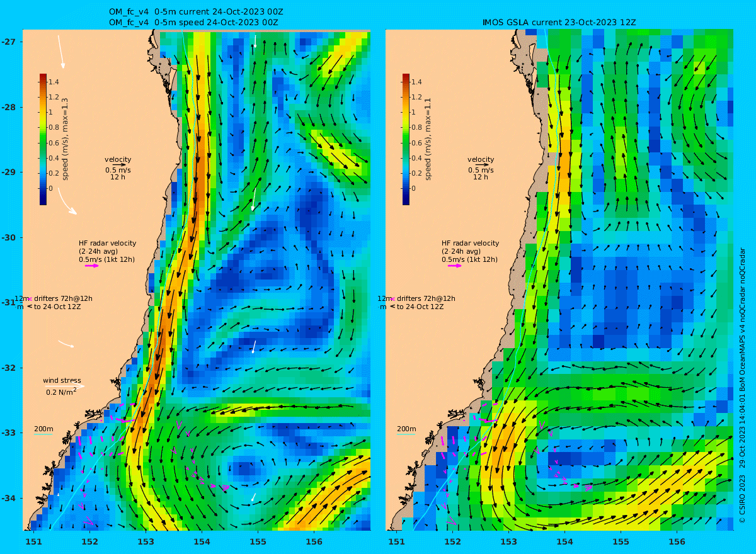Select the title 'IMOS GSLA current 23-Oct-2023 12Z'
756x554 pixels.
(559, 22)
